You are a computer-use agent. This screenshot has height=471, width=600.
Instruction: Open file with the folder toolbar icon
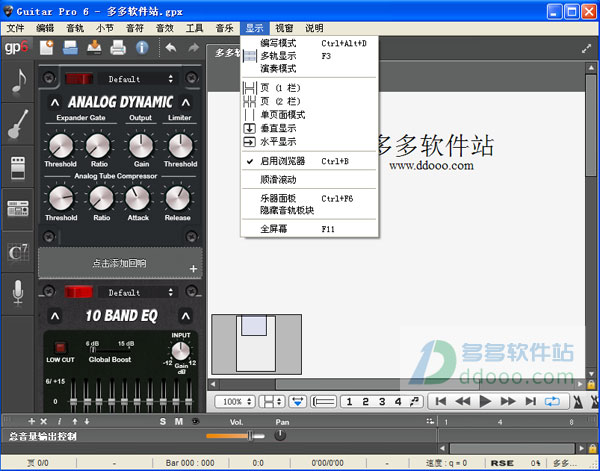click(70, 47)
